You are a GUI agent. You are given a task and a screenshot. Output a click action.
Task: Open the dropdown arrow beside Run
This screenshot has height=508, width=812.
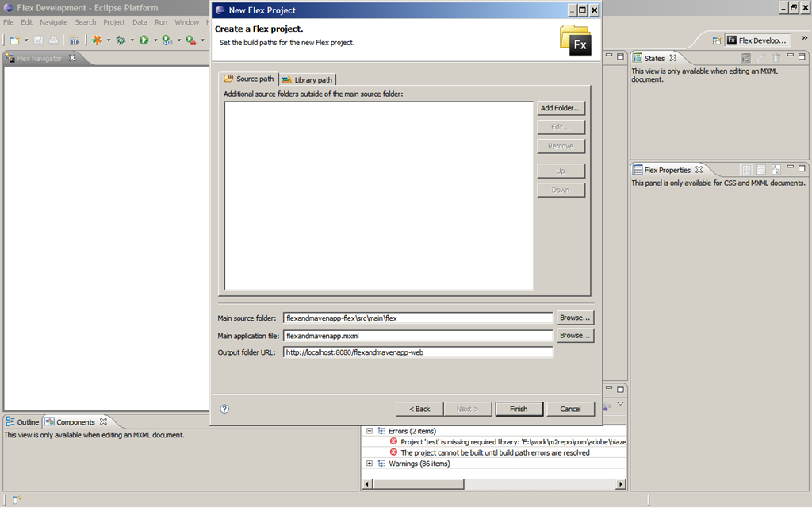click(155, 40)
